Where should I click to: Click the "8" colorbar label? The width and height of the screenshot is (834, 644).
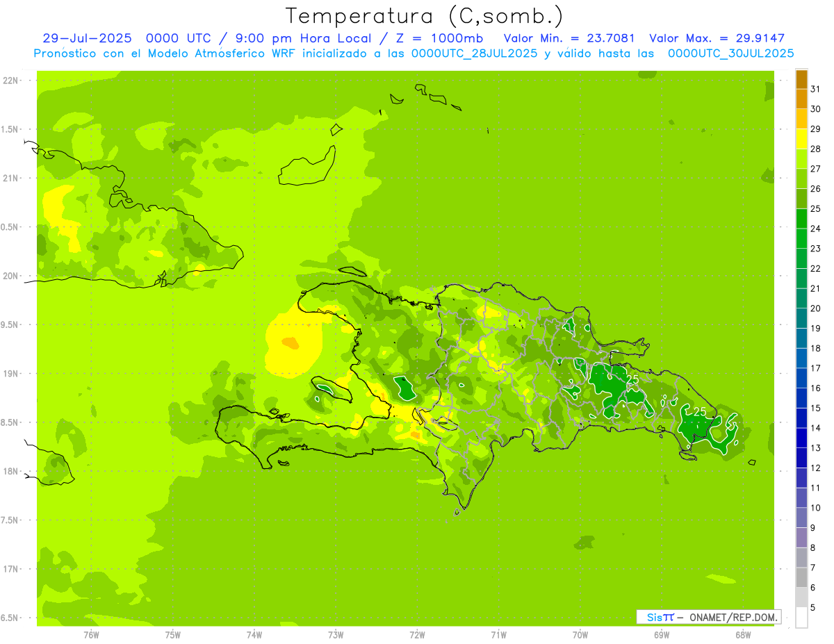pos(813,547)
